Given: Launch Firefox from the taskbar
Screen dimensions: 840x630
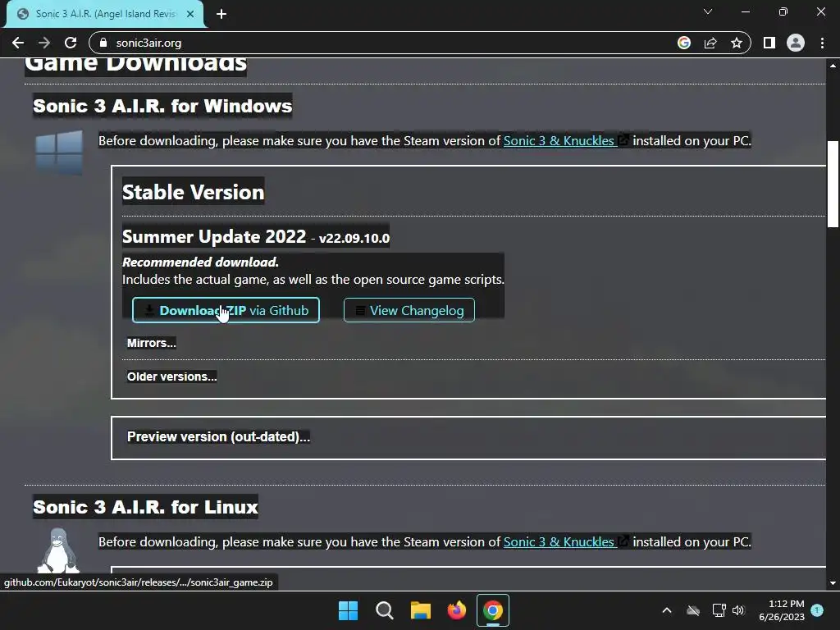Looking at the screenshot, I should 456,610.
